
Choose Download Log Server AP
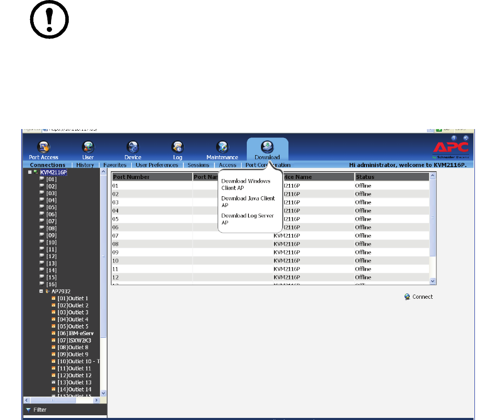[x=247, y=219]
